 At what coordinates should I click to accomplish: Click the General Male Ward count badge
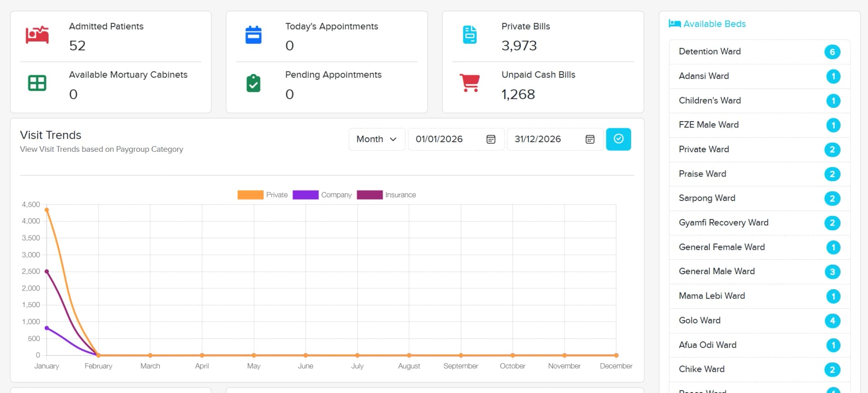point(832,272)
